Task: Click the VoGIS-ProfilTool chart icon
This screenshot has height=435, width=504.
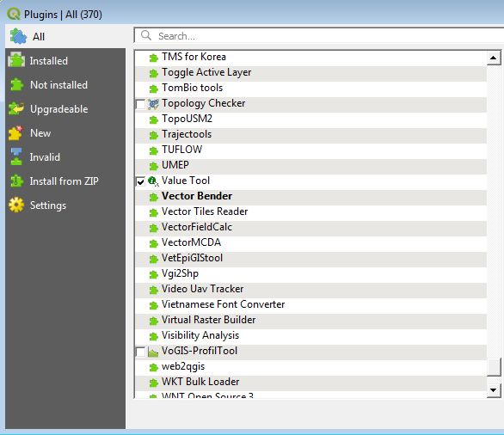Action: (153, 352)
